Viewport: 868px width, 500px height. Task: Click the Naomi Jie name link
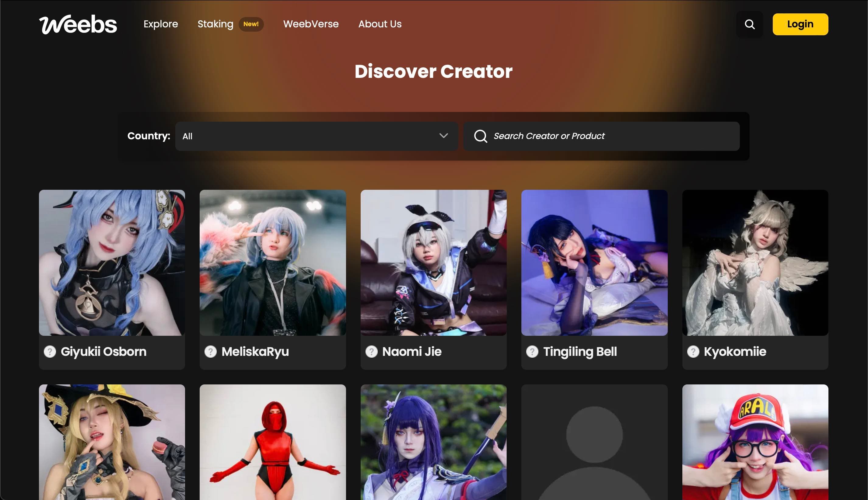(x=412, y=352)
